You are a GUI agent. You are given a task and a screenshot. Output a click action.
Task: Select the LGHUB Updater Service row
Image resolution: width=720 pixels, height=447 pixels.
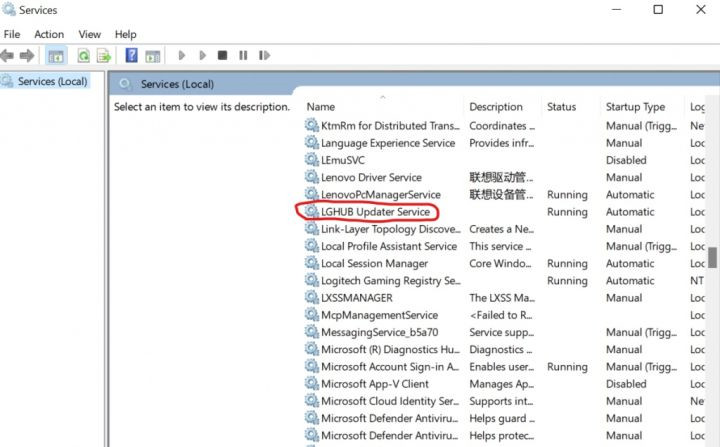click(x=375, y=212)
